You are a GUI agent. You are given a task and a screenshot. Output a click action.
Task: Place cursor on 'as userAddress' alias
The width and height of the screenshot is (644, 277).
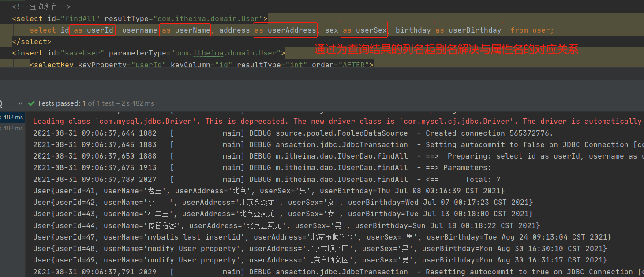click(x=285, y=30)
